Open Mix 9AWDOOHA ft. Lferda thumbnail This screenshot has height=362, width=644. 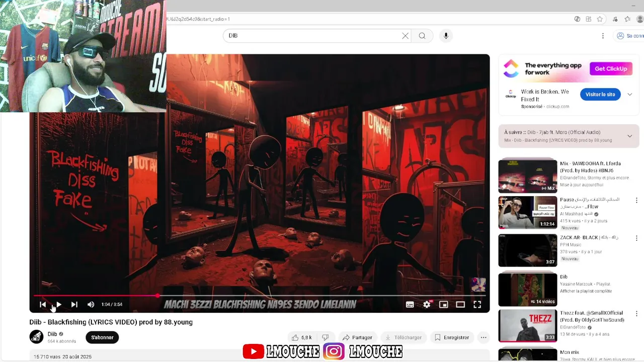pyautogui.click(x=528, y=176)
